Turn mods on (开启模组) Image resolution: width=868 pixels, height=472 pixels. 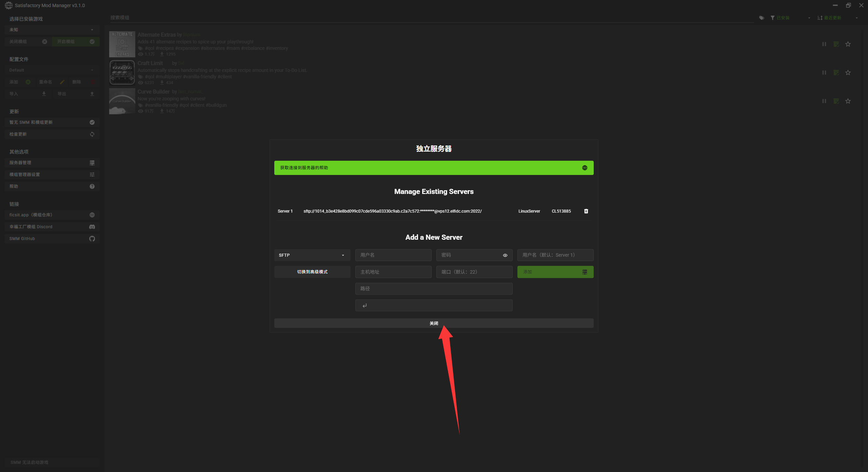click(76, 42)
